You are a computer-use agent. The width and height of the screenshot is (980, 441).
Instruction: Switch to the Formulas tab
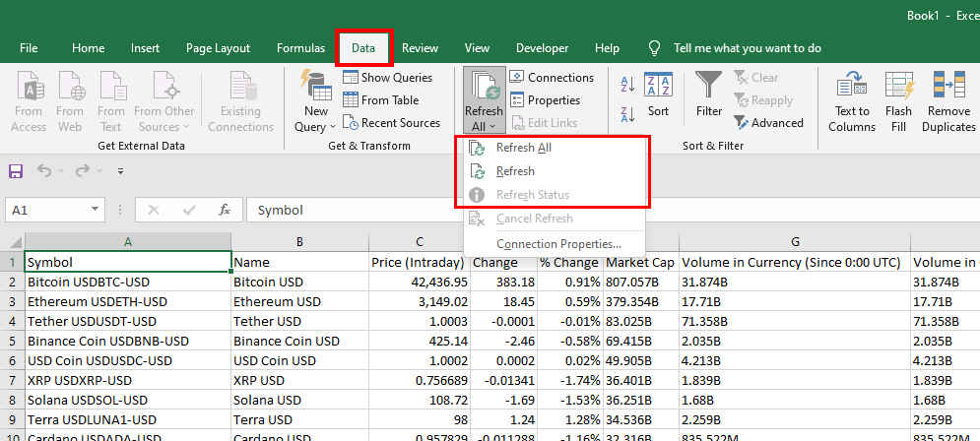[x=300, y=48]
